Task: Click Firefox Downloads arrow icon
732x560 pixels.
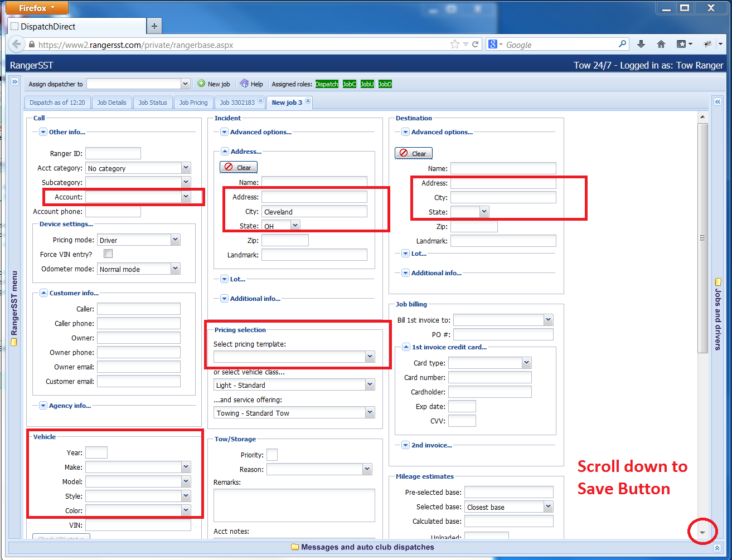Action: pos(641,45)
